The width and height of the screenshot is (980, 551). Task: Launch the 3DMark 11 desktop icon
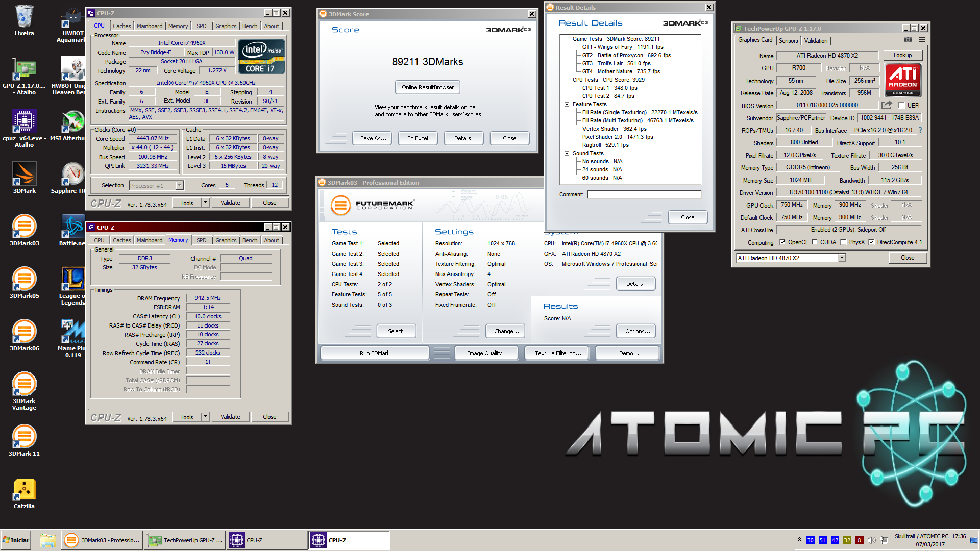(24, 440)
